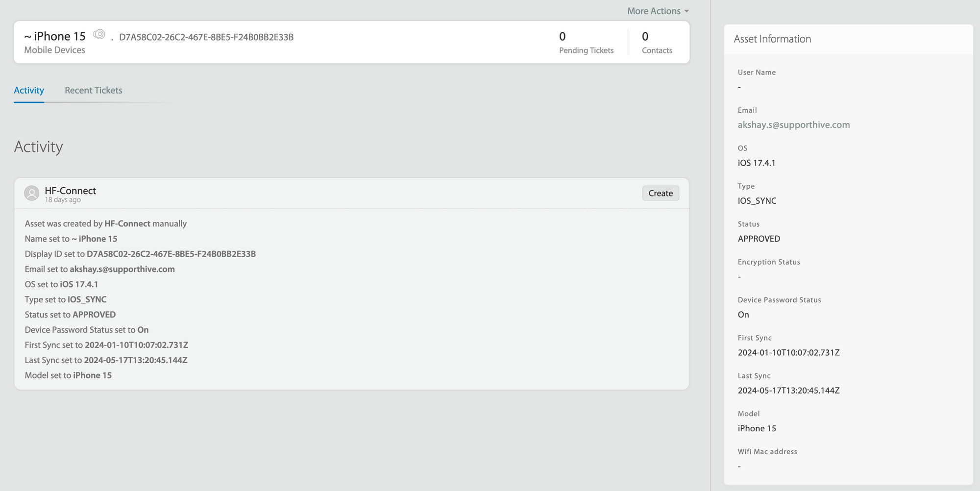This screenshot has height=491, width=980.
Task: Click the concentric-circles icon beside iPhone 15
Action: tap(99, 34)
